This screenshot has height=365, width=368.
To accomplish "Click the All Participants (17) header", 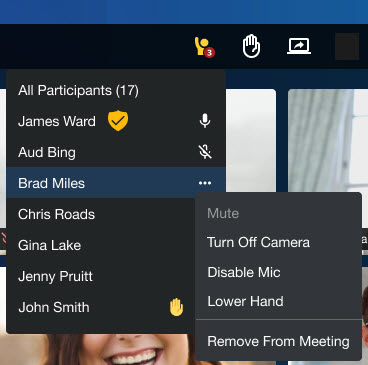I will click(78, 90).
